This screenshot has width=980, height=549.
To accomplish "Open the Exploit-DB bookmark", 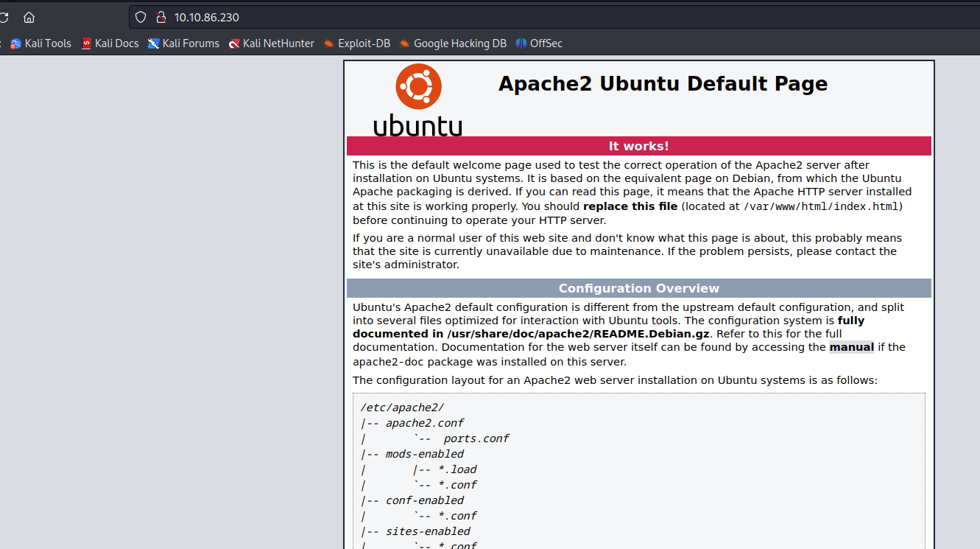I will tap(357, 43).
